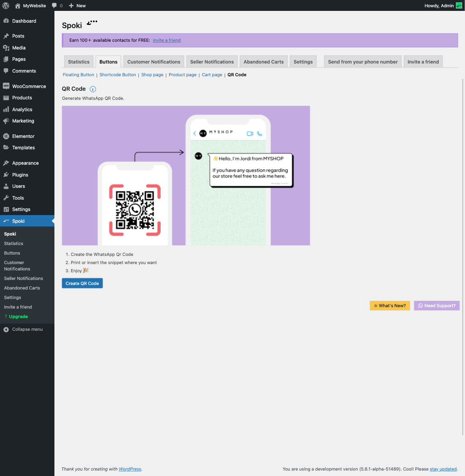Open the Customer Notifications tab
Screen dimensions: 465x476
pos(154,62)
